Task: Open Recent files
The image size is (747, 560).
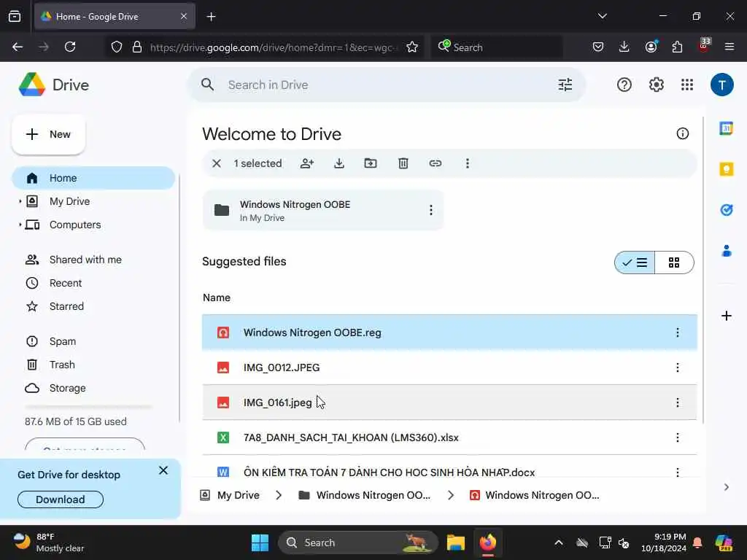Action: [93, 283]
